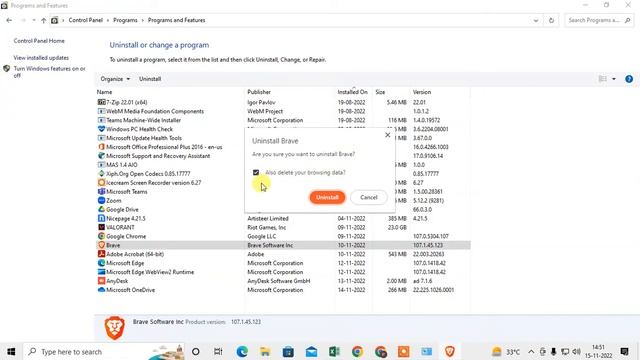This screenshot has width=640, height=360.
Task: Click the up one level arrow
Action: 43,20
